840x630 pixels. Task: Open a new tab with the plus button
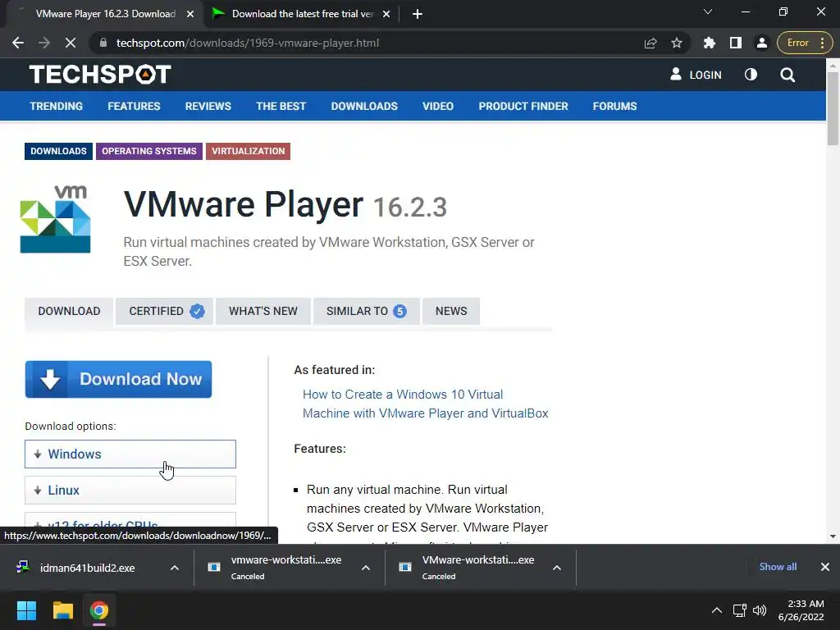pos(418,14)
